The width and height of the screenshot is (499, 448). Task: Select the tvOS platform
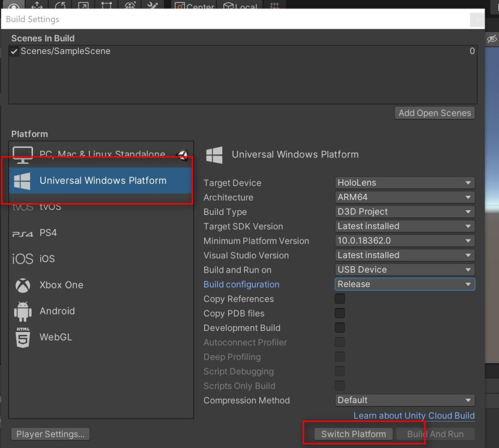tap(101, 207)
